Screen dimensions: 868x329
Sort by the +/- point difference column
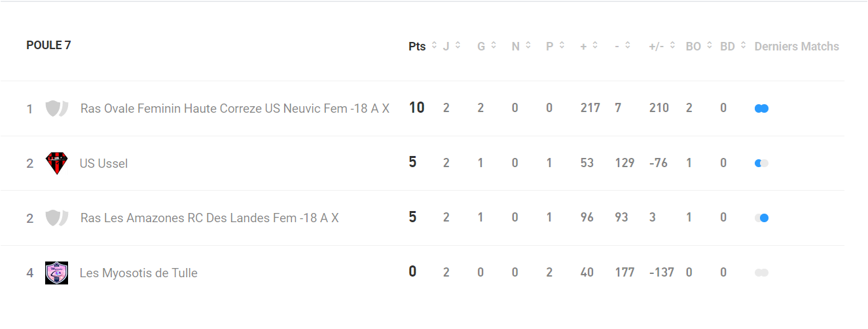pyautogui.click(x=662, y=47)
